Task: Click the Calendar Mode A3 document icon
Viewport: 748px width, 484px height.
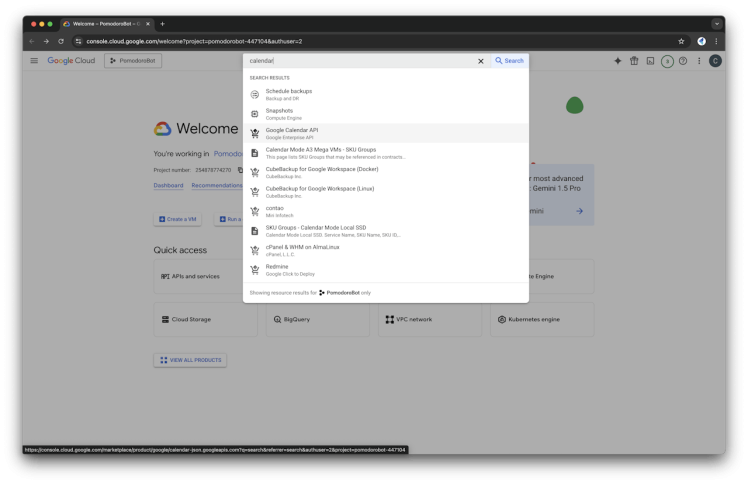Action: click(255, 153)
